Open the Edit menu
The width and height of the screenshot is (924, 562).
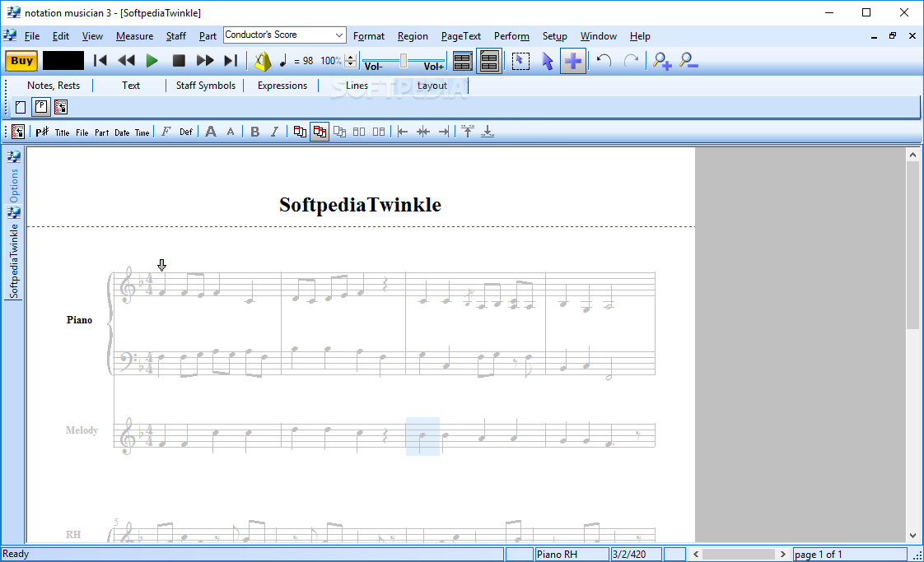61,36
